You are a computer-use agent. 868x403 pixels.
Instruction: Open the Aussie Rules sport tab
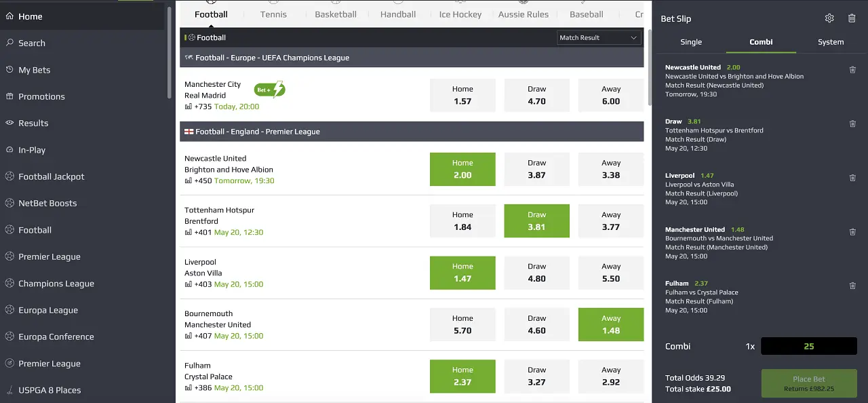[x=524, y=14]
